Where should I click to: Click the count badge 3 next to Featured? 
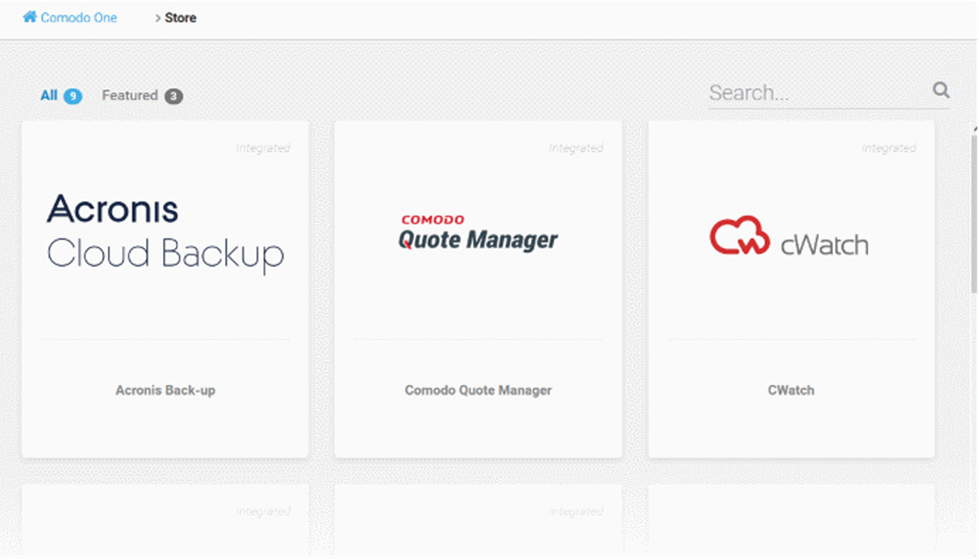coord(173,96)
